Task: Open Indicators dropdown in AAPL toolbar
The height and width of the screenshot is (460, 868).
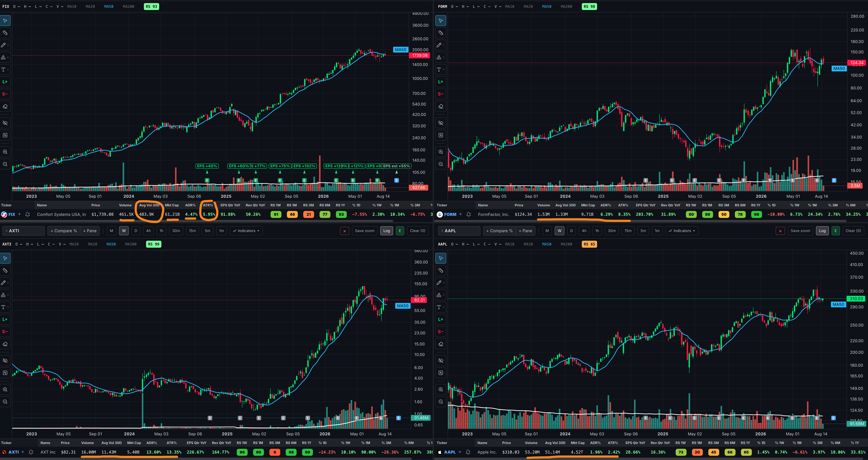Action: (682, 231)
